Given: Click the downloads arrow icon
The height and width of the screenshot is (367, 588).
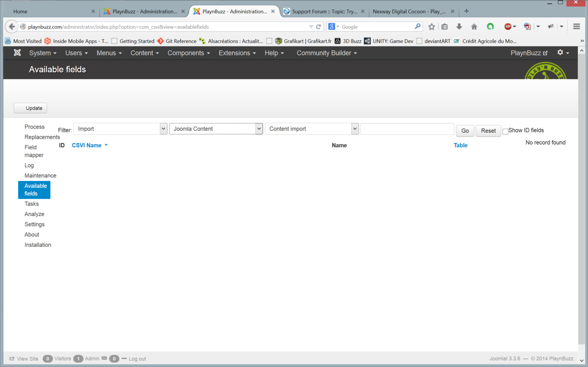Looking at the screenshot, I should pos(459,27).
